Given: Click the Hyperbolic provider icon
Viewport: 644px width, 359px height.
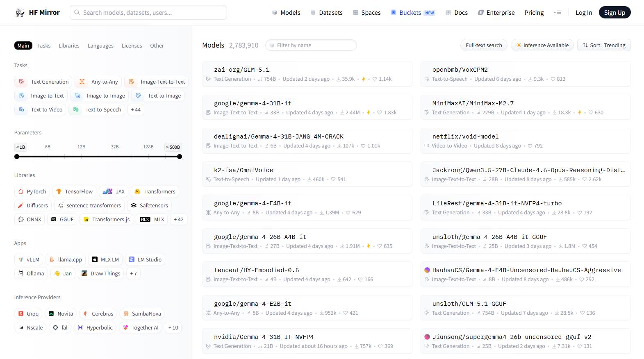Looking at the screenshot, I should pos(80,327).
